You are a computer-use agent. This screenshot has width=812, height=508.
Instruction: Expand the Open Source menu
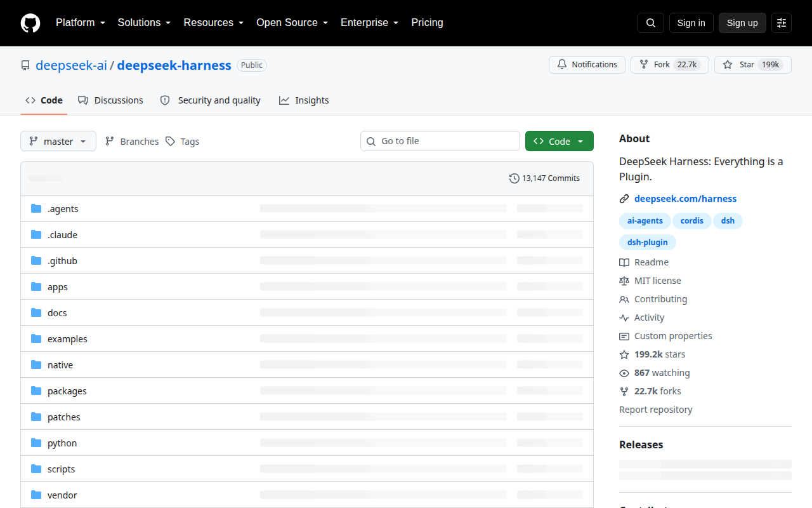pos(292,23)
